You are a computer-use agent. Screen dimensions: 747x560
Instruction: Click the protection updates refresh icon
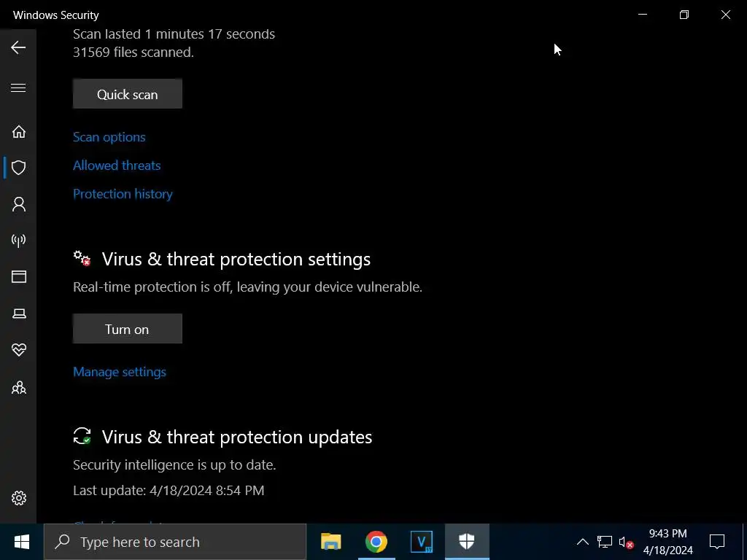82,436
